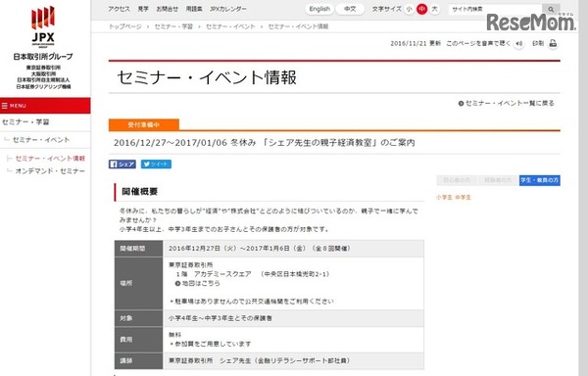The image size is (588, 376).
Task: Open セミナー・イベント in the sidebar
Action: pyautogui.click(x=41, y=140)
